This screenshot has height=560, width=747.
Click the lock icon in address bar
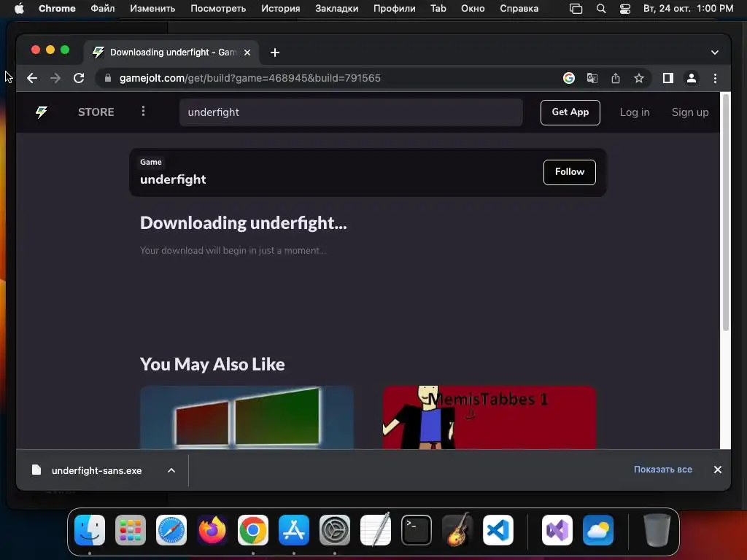(x=108, y=78)
